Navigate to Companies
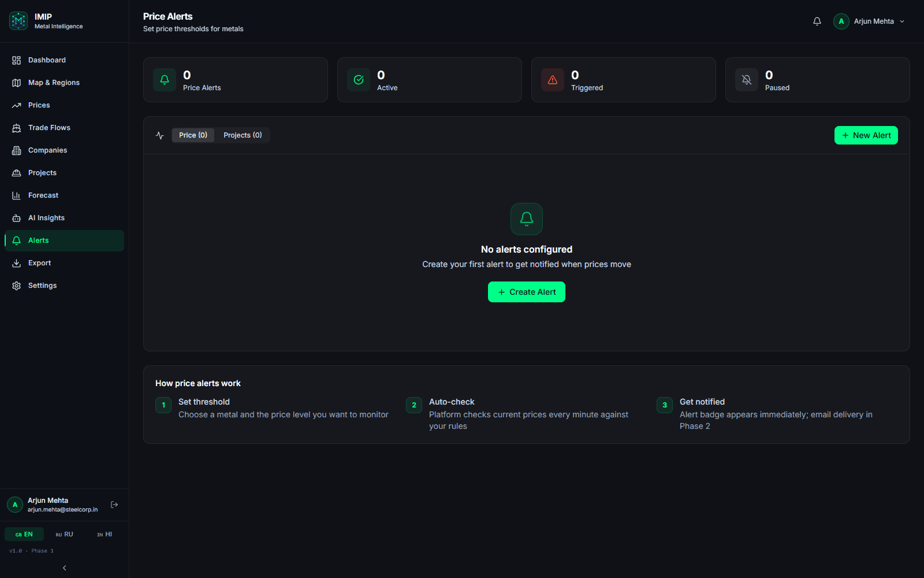This screenshot has height=578, width=924. [x=64, y=150]
